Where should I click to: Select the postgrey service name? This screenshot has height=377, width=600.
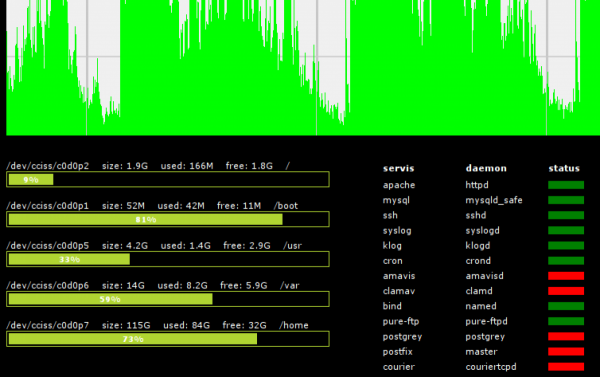402,337
